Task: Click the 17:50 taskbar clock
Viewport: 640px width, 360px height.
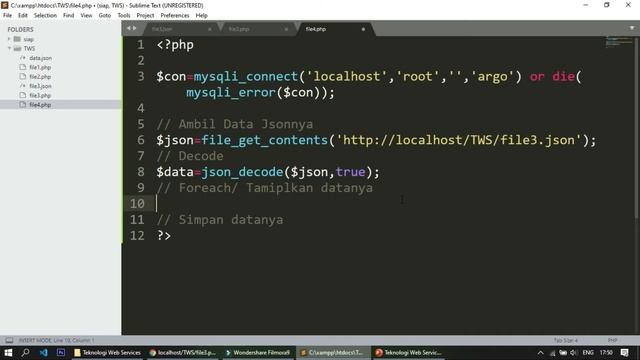Action: click(606, 353)
